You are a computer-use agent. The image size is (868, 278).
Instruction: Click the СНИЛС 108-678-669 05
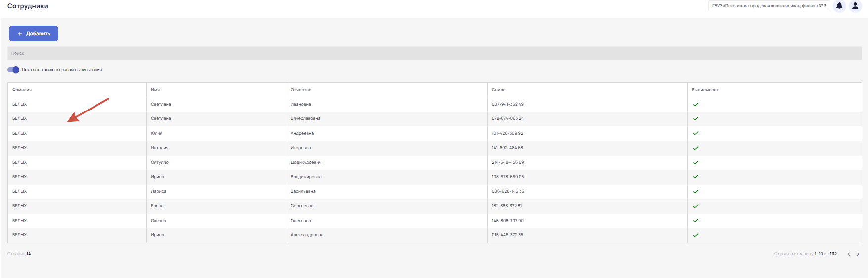(x=508, y=177)
